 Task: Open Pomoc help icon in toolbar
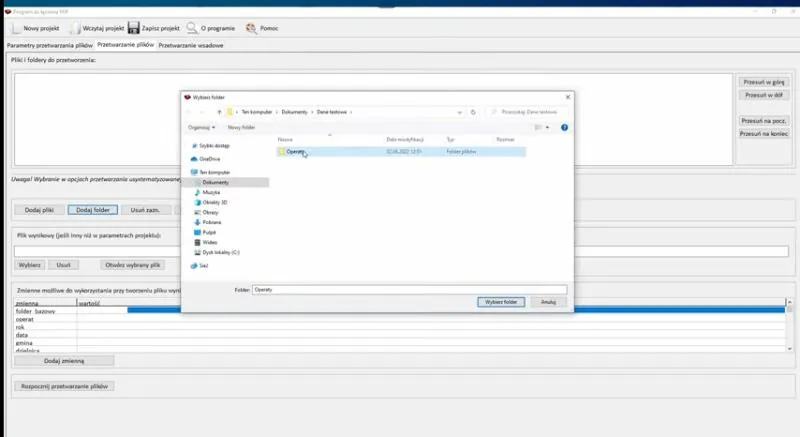click(x=250, y=28)
